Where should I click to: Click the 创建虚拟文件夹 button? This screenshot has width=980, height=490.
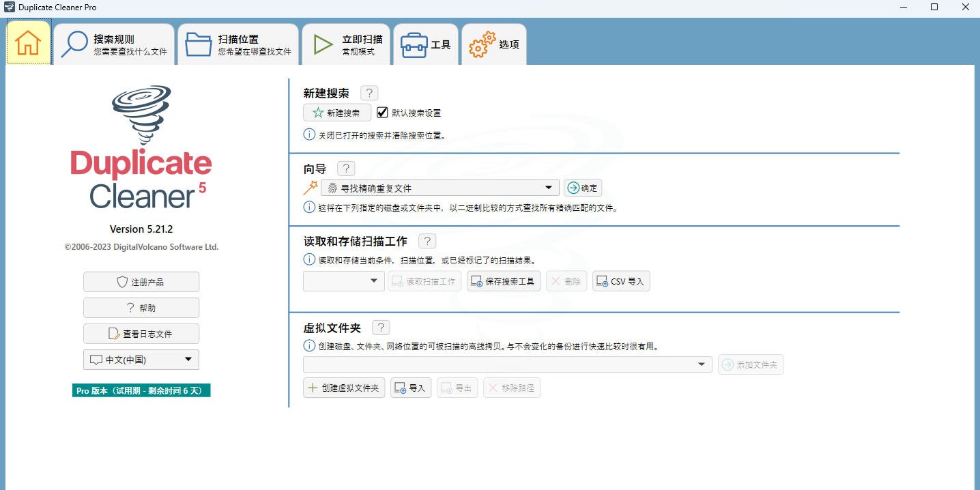(344, 387)
